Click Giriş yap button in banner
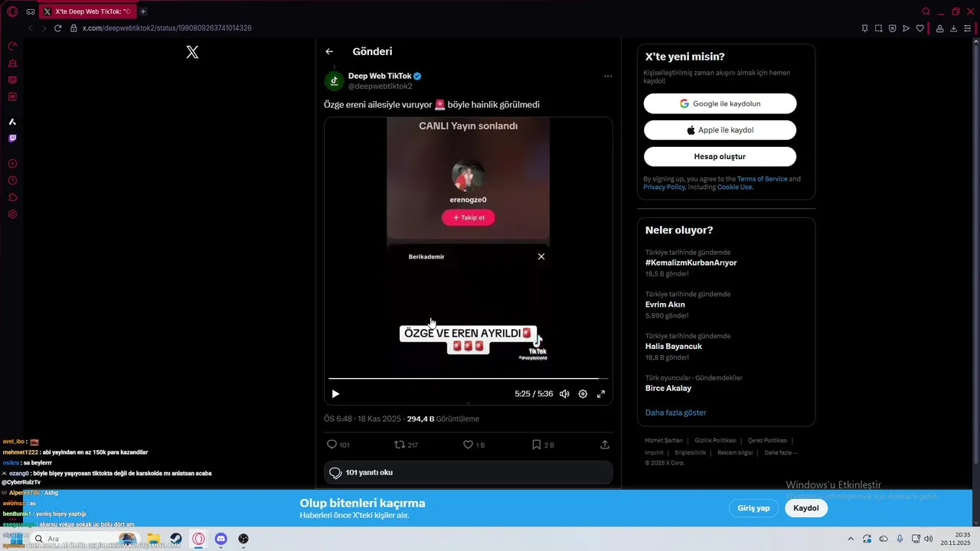Viewport: 980px width, 551px height. click(x=753, y=508)
